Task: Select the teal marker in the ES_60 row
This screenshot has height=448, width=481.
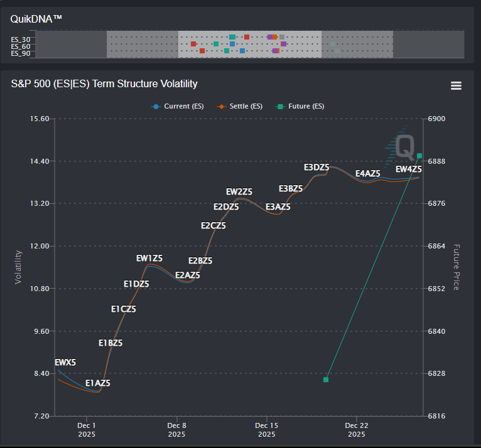Action: coord(216,44)
